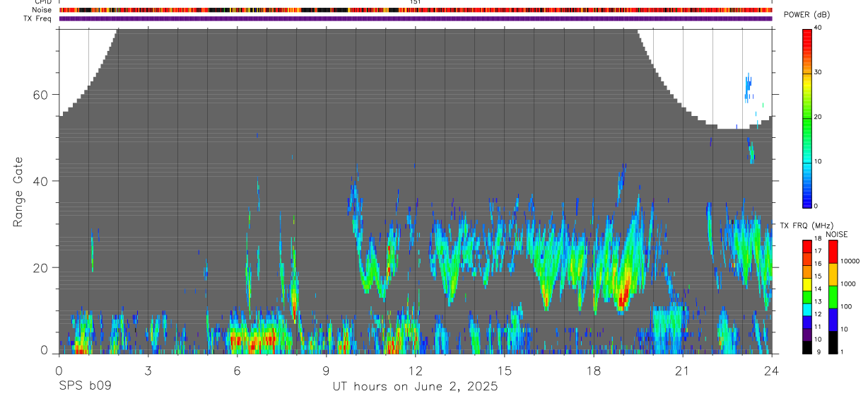Click the NOISE legend title above color bar
Viewport: 868px width, 401px height.
coord(838,234)
